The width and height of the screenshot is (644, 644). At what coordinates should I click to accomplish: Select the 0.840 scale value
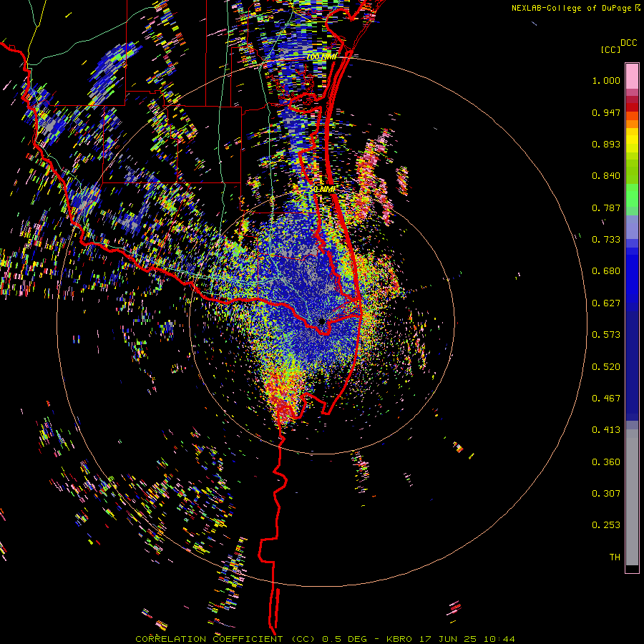tap(606, 176)
